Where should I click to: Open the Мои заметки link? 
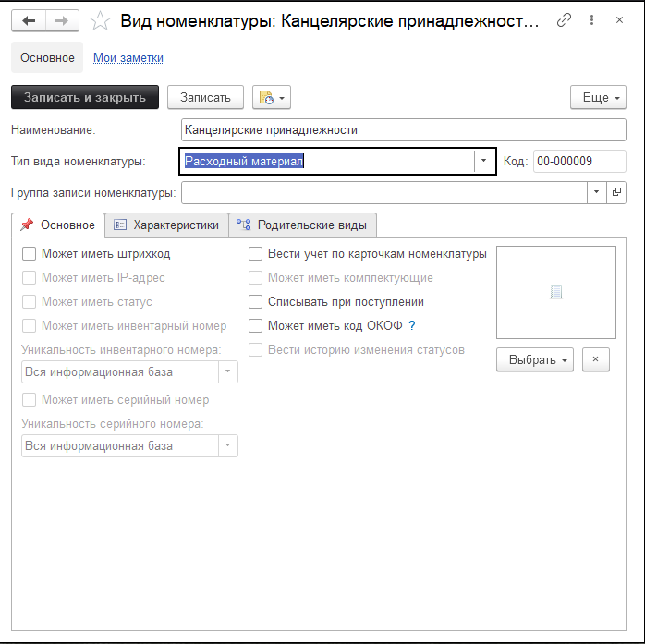(128, 58)
